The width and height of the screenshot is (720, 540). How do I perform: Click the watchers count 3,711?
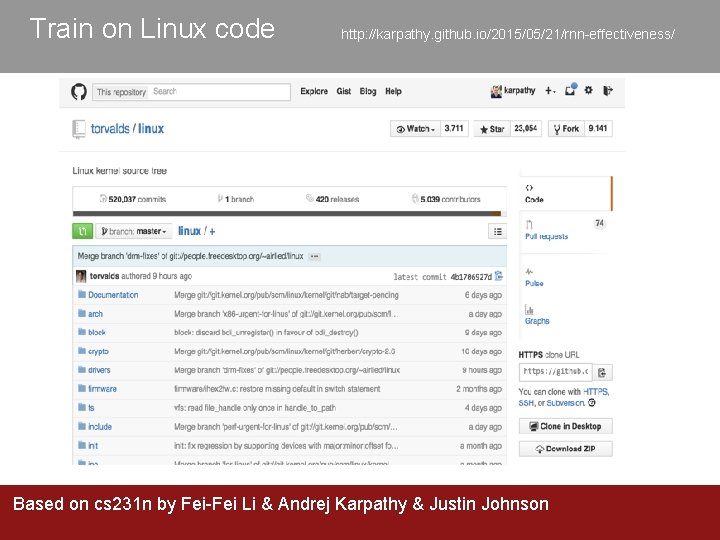[454, 129]
